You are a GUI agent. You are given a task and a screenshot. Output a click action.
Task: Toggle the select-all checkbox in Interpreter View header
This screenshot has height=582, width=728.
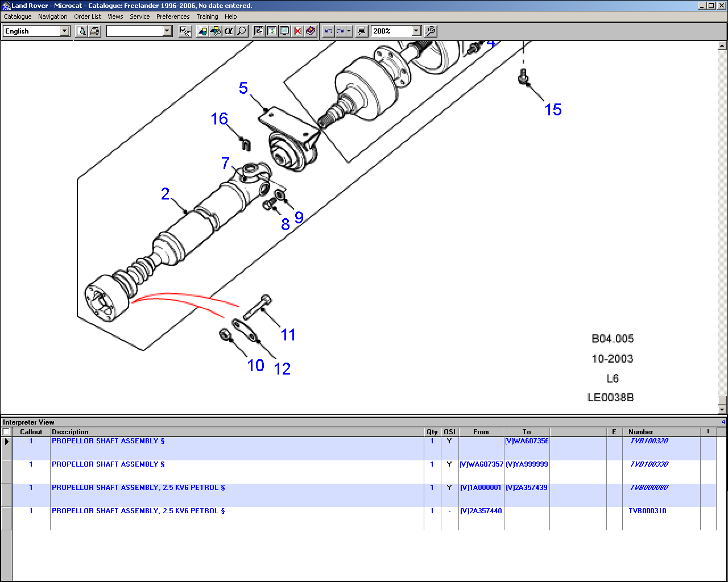pos(6,432)
